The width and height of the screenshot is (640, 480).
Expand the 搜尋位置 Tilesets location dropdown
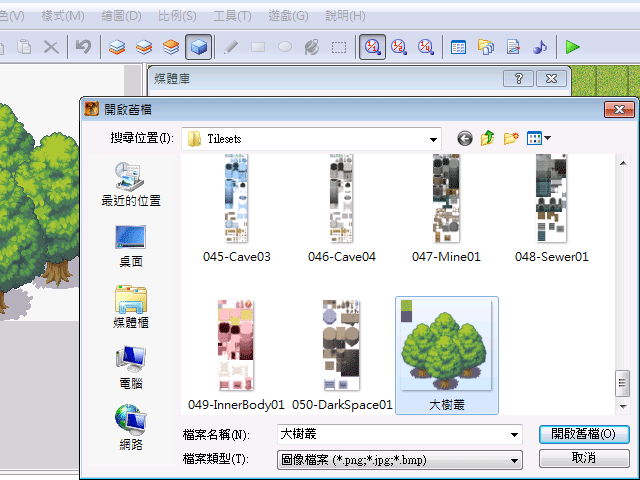point(433,140)
